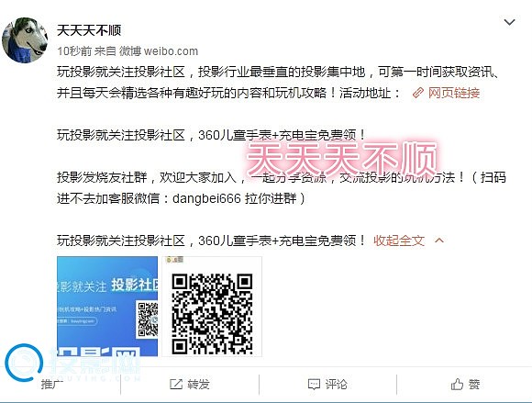
Task: Click the repost 转发 icon
Action: click(x=176, y=385)
